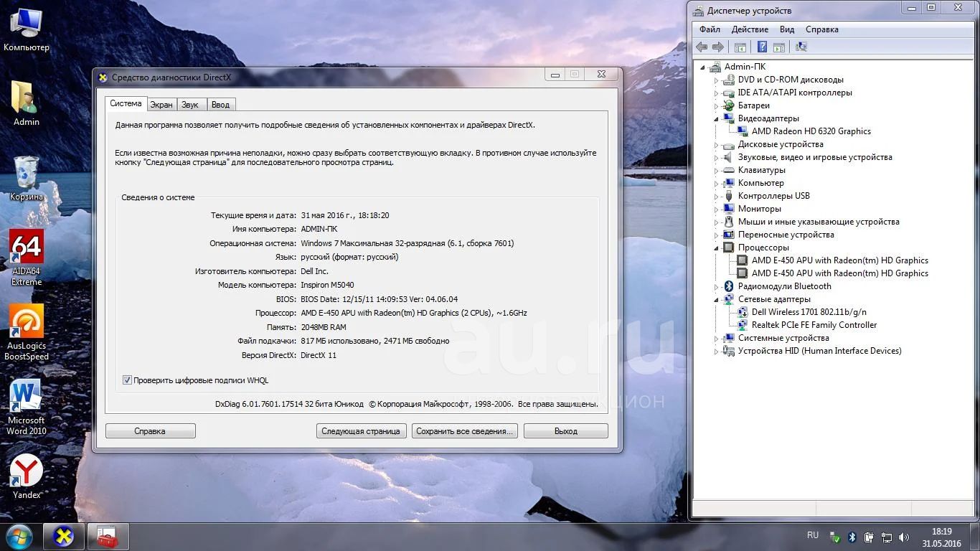
Task: Open the blue question-mark Help toolbar icon
Action: click(762, 47)
